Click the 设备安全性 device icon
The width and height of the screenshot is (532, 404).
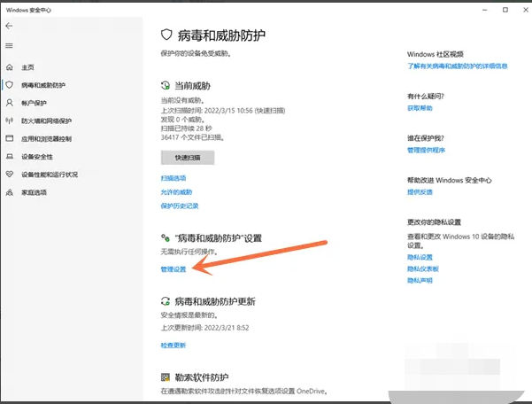click(x=9, y=156)
